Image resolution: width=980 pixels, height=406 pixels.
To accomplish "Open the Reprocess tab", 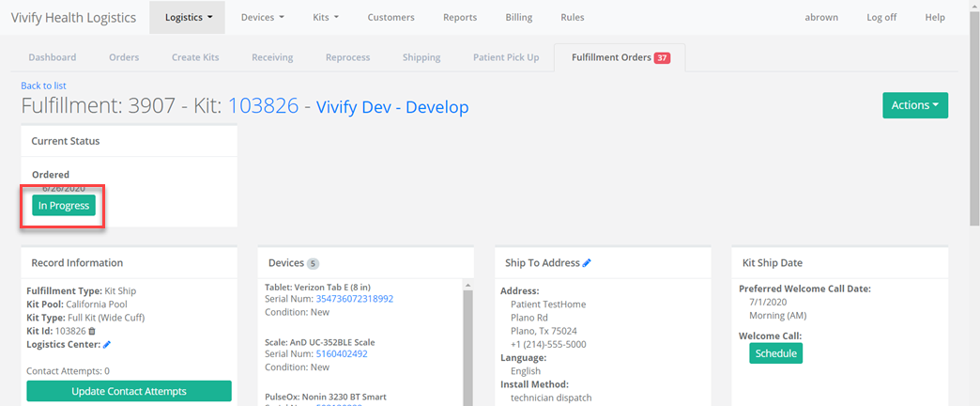I will point(347,57).
